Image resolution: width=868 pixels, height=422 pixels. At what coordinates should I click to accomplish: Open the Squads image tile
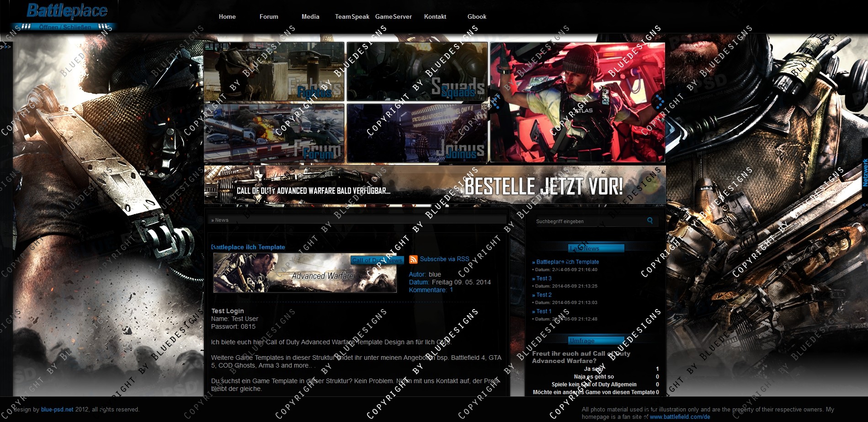click(417, 71)
